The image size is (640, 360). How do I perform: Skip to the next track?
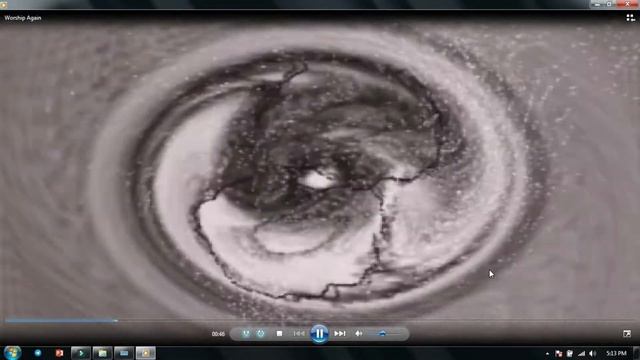click(x=340, y=333)
